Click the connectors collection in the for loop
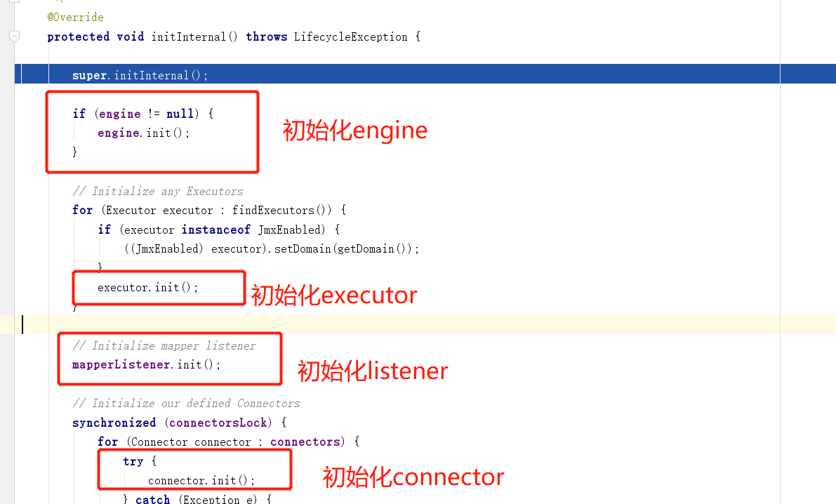 (305, 442)
